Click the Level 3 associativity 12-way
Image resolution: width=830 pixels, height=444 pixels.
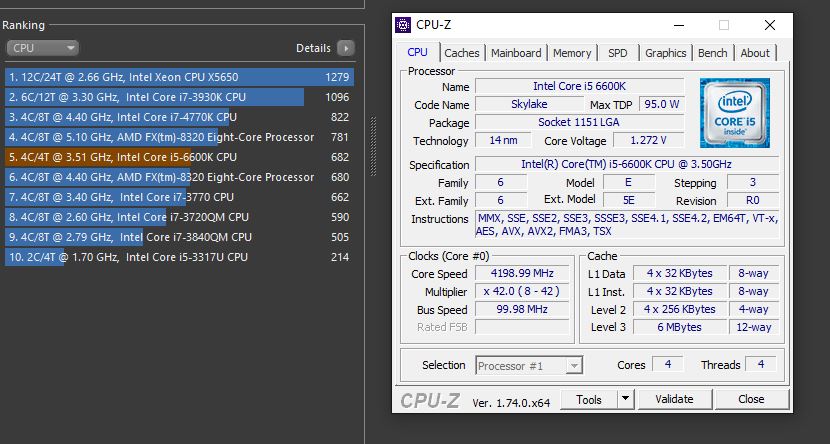[754, 327]
